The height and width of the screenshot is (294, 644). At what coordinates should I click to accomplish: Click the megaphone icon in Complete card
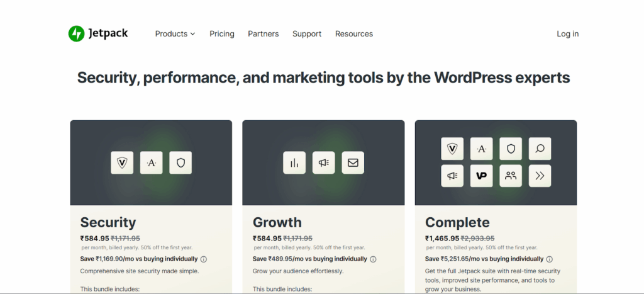[452, 176]
